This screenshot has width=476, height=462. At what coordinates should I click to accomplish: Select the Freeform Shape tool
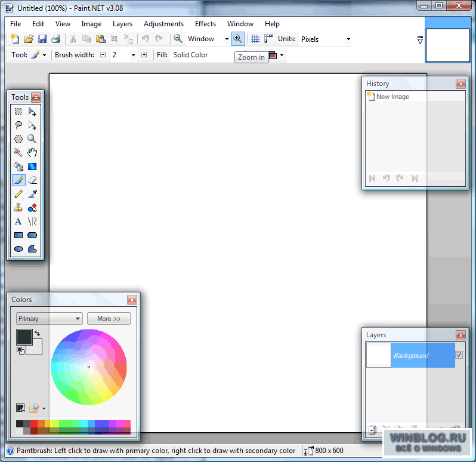point(32,249)
